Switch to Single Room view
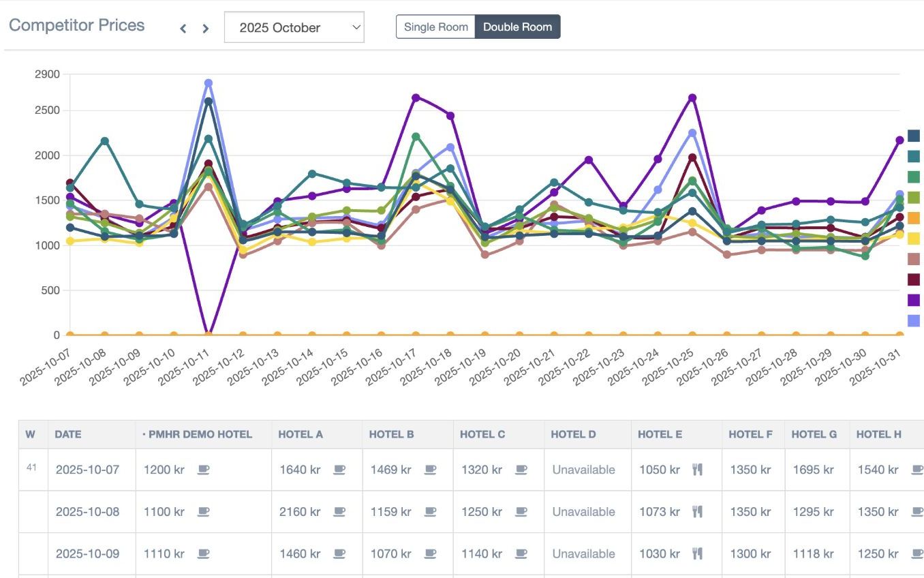 (435, 27)
